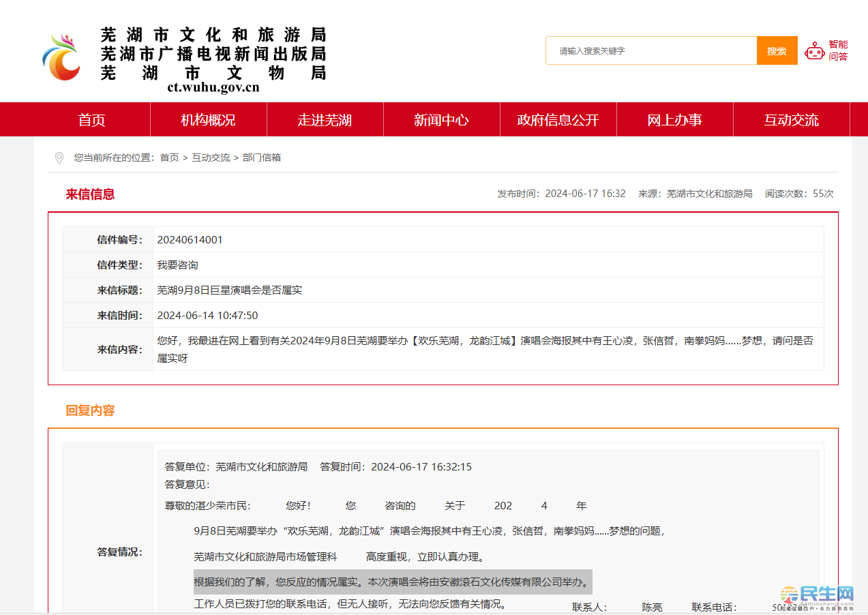The image size is (868, 615).
Task: Click the 部门信箱 breadcrumb link
Action: (262, 157)
